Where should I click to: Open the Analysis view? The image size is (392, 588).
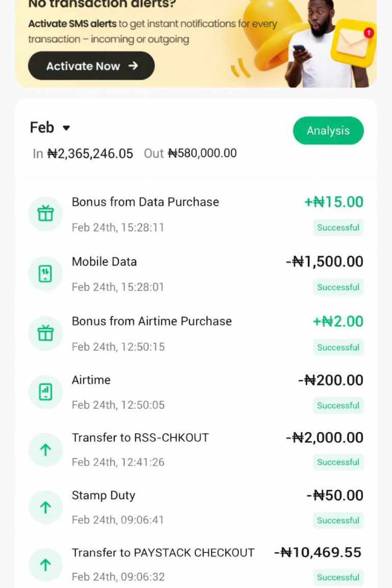(x=328, y=131)
